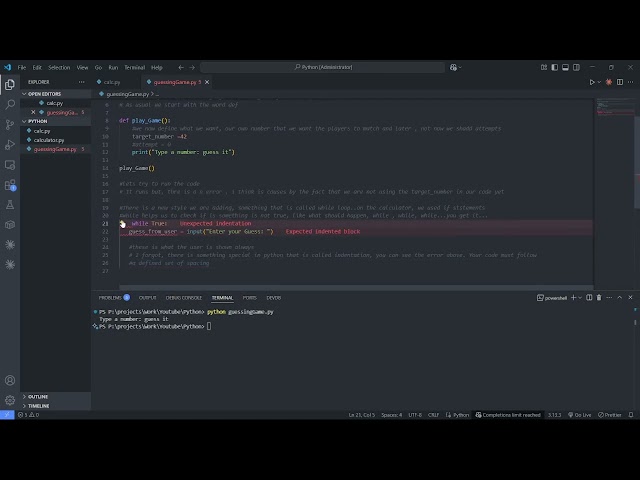Switch to Output panel tab

tap(147, 298)
